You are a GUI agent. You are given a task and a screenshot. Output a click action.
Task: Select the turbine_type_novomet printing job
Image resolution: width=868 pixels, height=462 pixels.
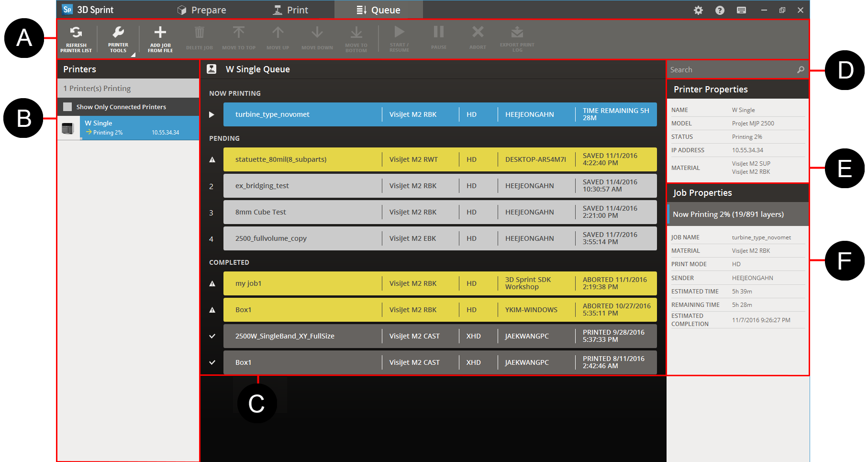pos(440,114)
